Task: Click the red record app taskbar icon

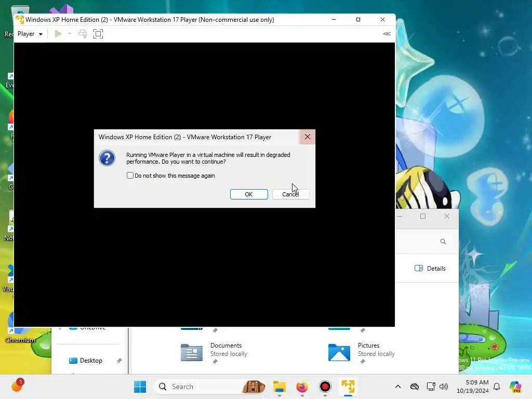Action: coord(325,387)
